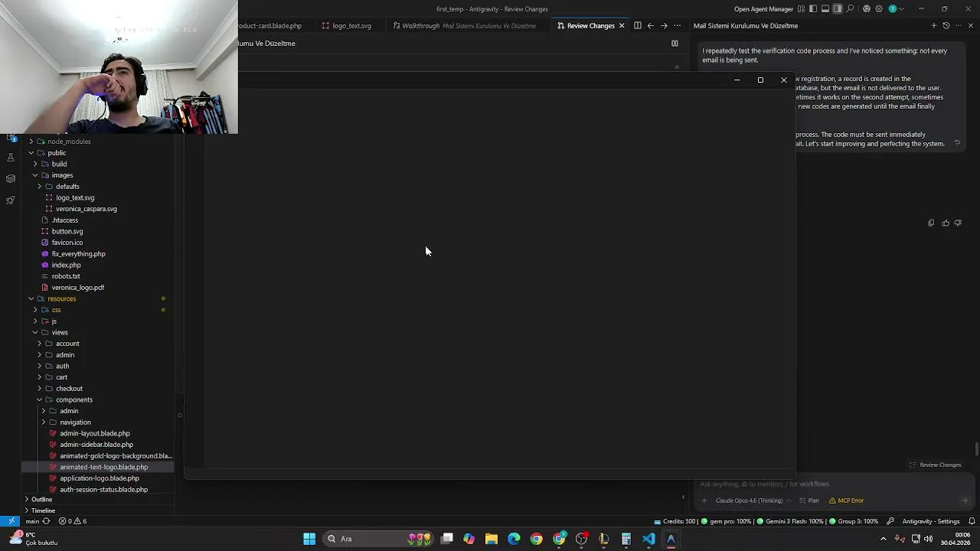This screenshot has width=980, height=551.
Task: Open Visual Studio Code from taskbar
Action: point(648,539)
